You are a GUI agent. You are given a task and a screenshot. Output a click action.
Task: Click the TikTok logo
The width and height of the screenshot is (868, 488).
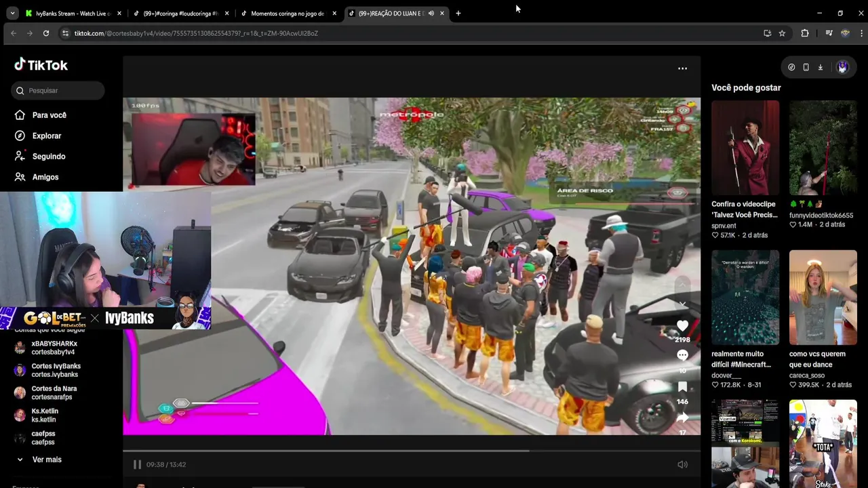click(41, 65)
